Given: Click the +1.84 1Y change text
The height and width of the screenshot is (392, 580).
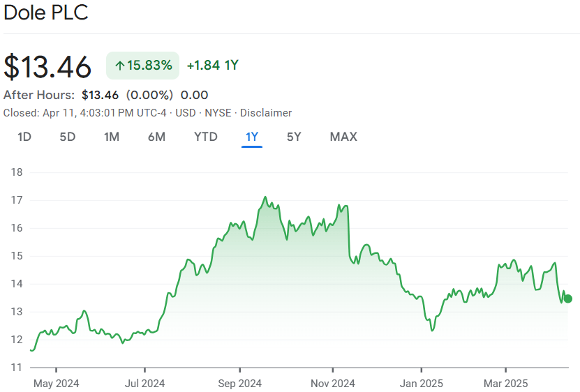Looking at the screenshot, I should coord(213,66).
